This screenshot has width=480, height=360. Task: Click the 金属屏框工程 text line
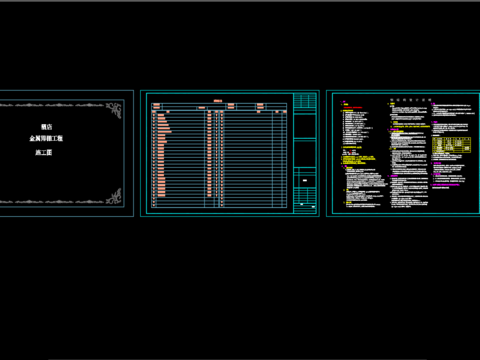[46, 138]
